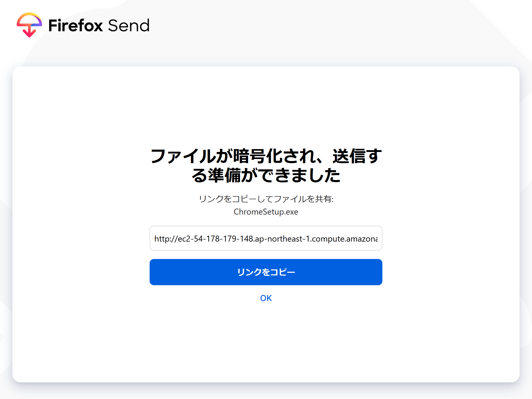Click the ファイルが暗号化され heading line
Viewport: 532px width, 399px height.
[234, 156]
